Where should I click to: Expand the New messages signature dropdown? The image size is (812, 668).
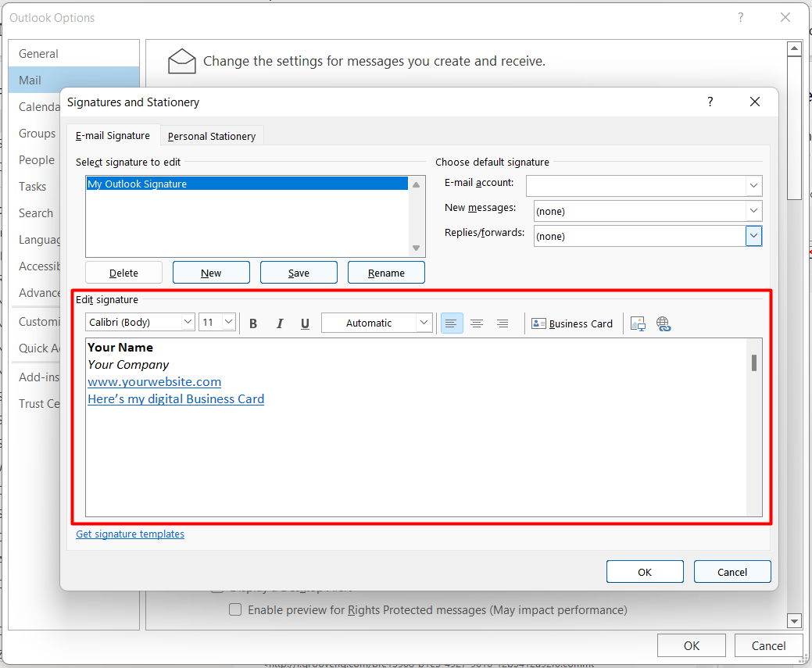pyautogui.click(x=753, y=211)
